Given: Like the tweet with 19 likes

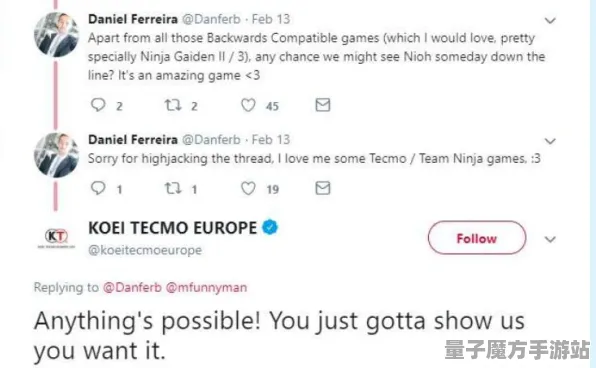Looking at the screenshot, I should [x=248, y=188].
